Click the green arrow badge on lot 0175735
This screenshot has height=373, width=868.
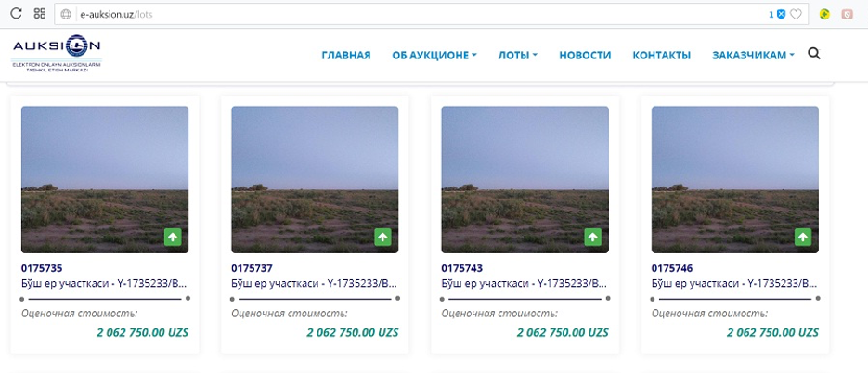(173, 238)
